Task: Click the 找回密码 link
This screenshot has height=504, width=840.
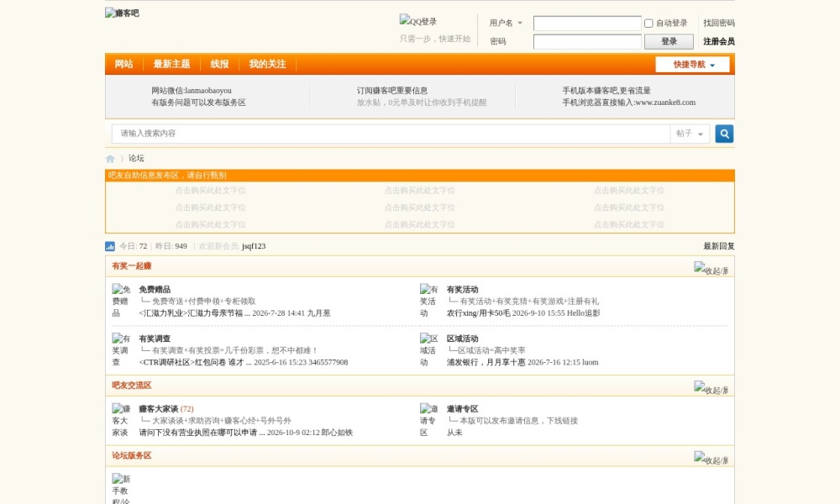Action: pos(719,23)
